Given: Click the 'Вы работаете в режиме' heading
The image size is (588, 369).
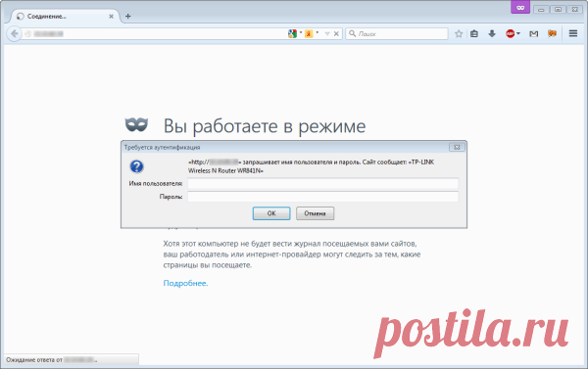Looking at the screenshot, I should point(265,126).
